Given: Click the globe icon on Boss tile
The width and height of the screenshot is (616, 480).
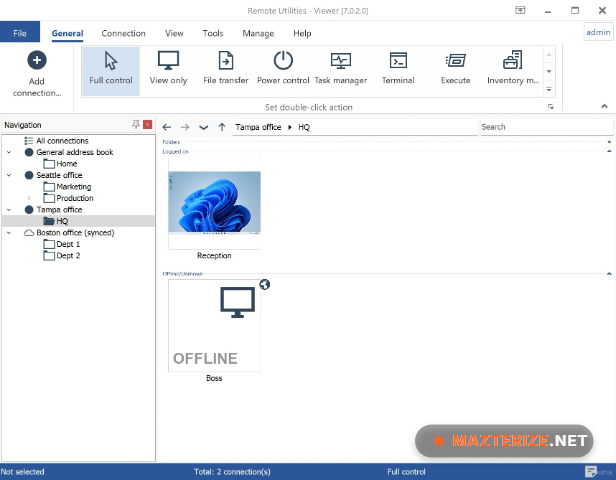Looking at the screenshot, I should (264, 284).
